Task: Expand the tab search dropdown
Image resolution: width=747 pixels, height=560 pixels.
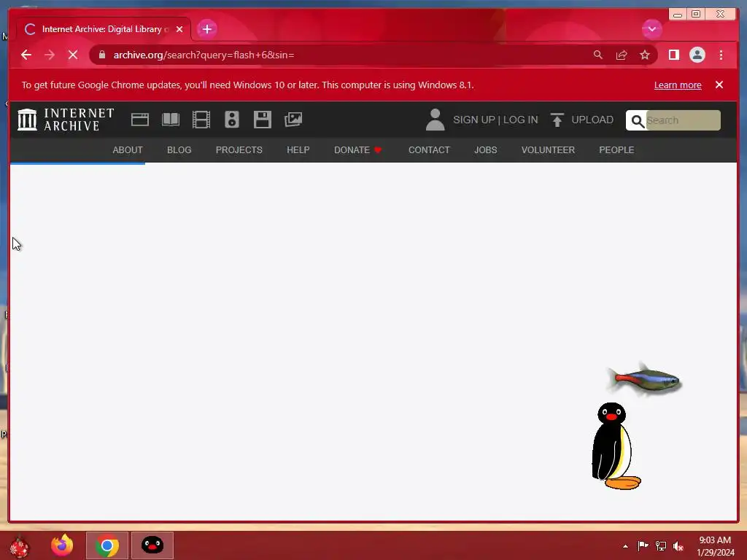Action: click(x=651, y=29)
